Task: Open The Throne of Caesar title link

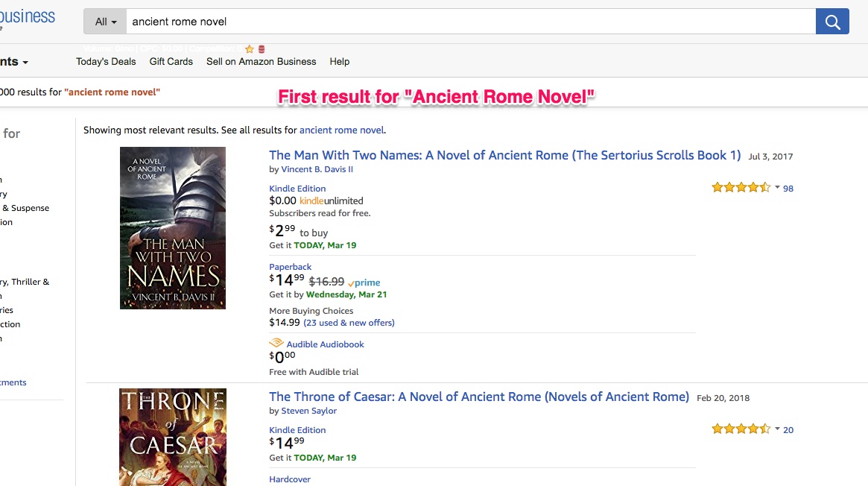Action: point(479,397)
